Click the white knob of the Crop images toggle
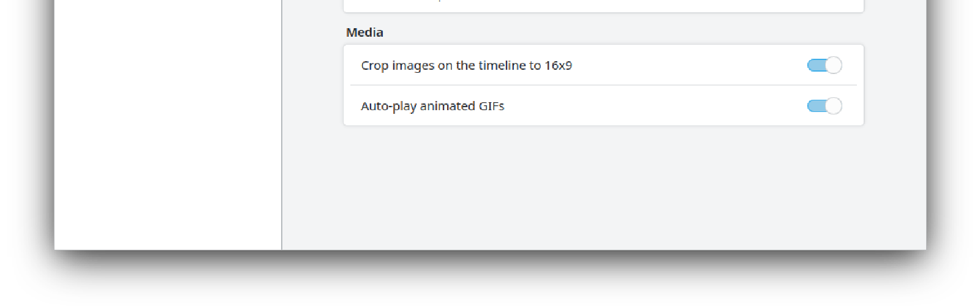The image size is (980, 306). click(834, 65)
